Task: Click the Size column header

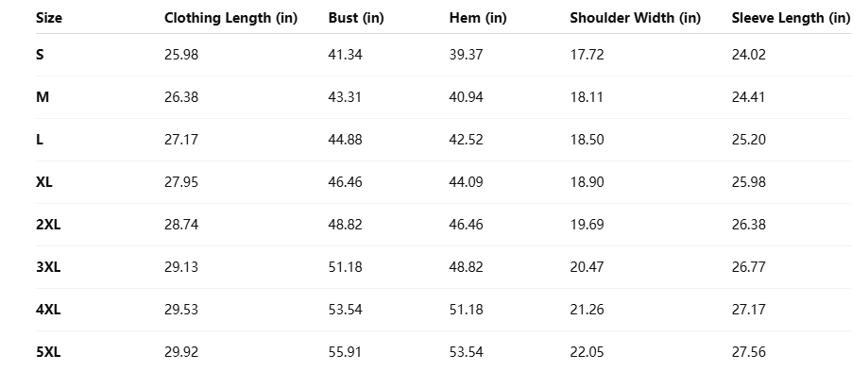Action: pos(47,18)
